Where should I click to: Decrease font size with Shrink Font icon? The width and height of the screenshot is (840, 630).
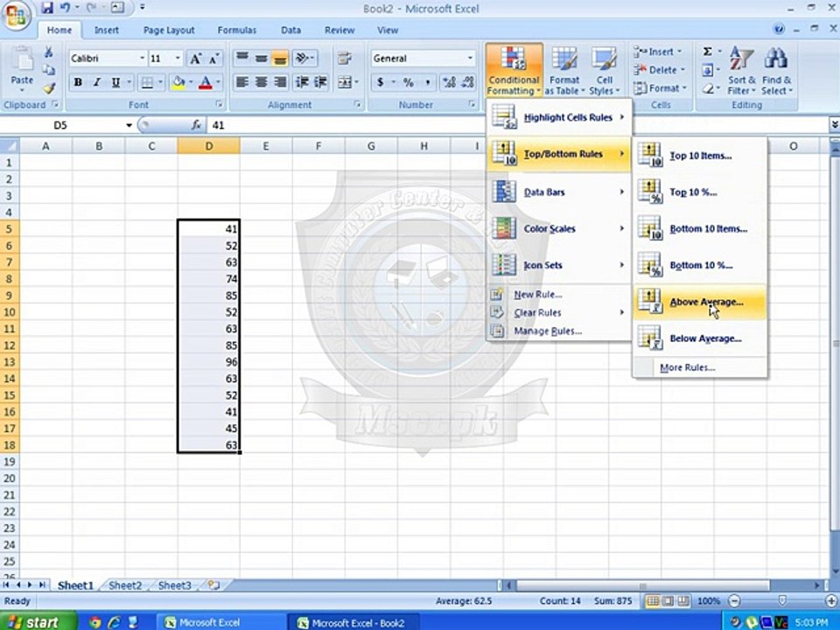213,59
